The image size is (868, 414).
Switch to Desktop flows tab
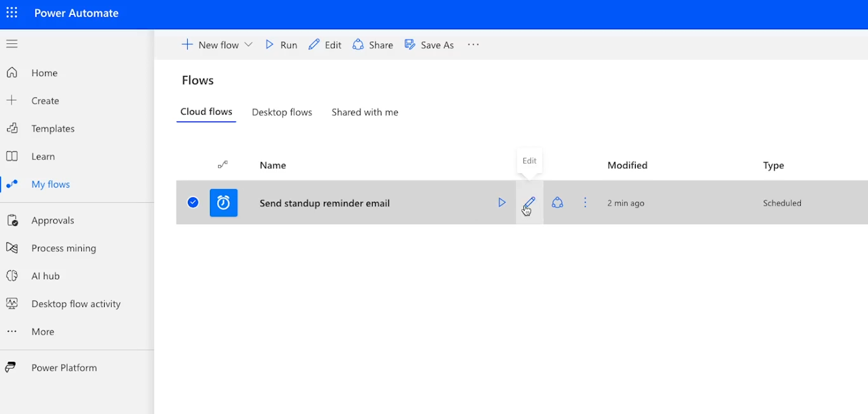tap(282, 112)
